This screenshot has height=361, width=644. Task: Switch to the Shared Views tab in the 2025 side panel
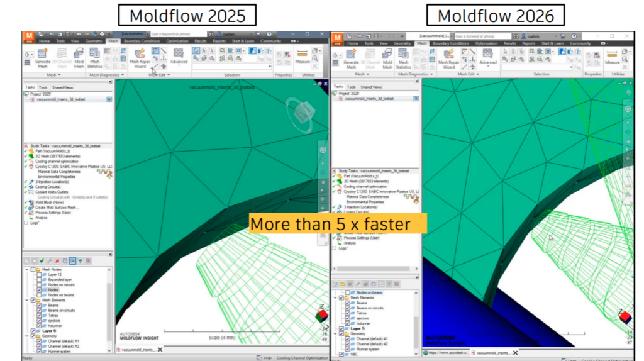[x=62, y=88]
